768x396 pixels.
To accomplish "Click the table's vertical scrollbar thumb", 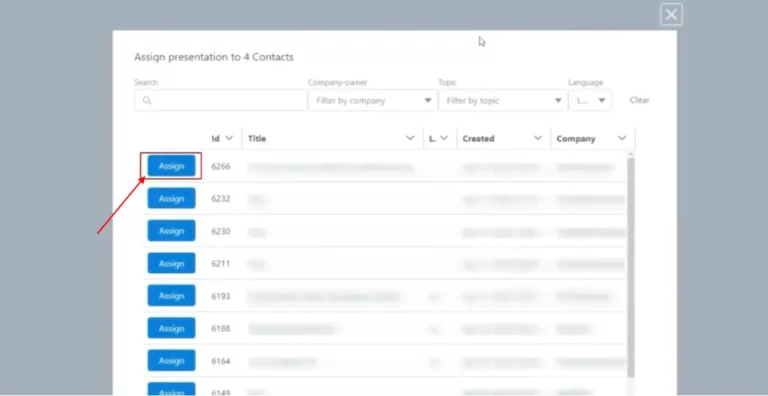I will (x=631, y=267).
